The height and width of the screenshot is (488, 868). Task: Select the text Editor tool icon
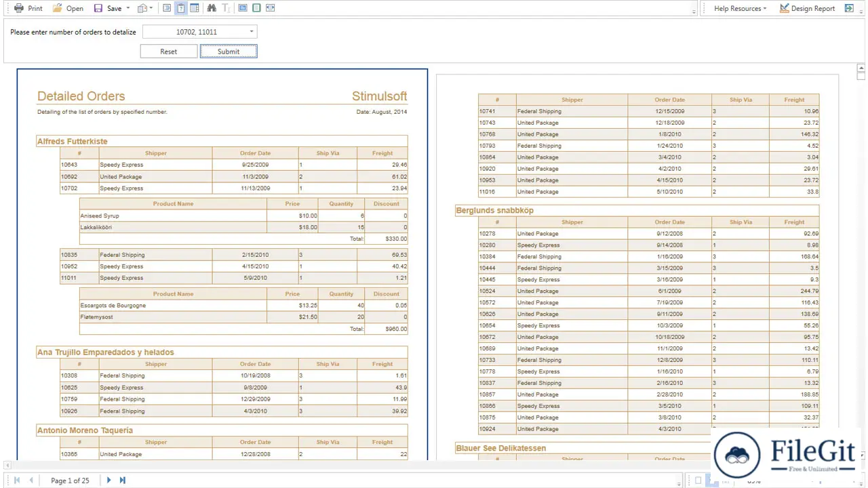(x=226, y=8)
